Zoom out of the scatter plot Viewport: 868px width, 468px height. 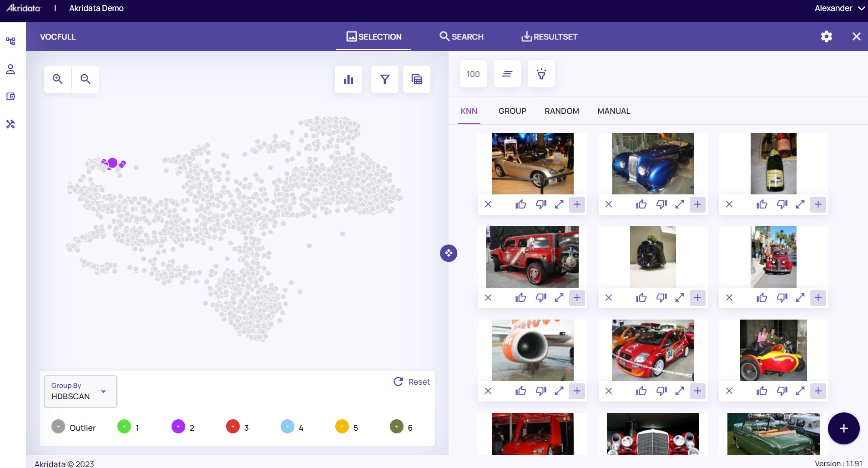85,79
